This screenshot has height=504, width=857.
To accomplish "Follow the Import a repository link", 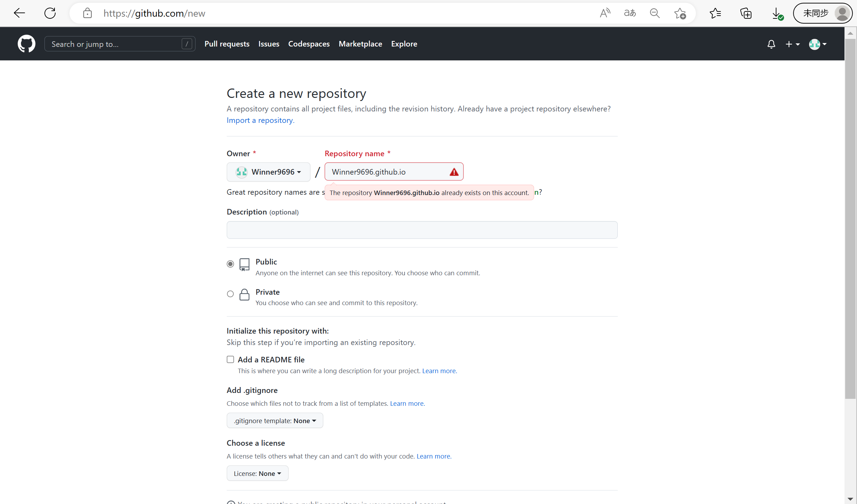I will tap(260, 120).
